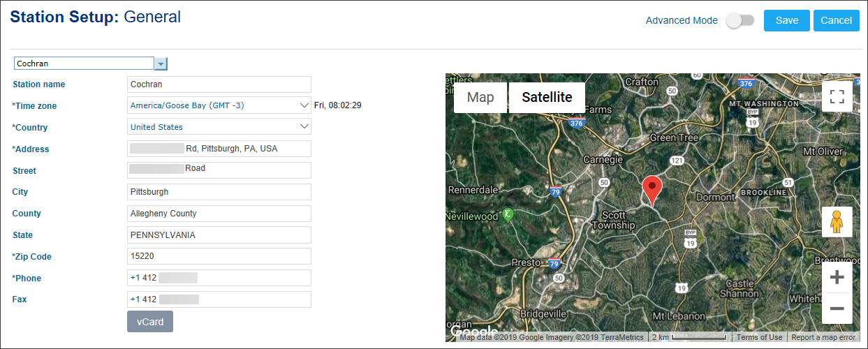Click the 2 km map scale control

click(689, 337)
